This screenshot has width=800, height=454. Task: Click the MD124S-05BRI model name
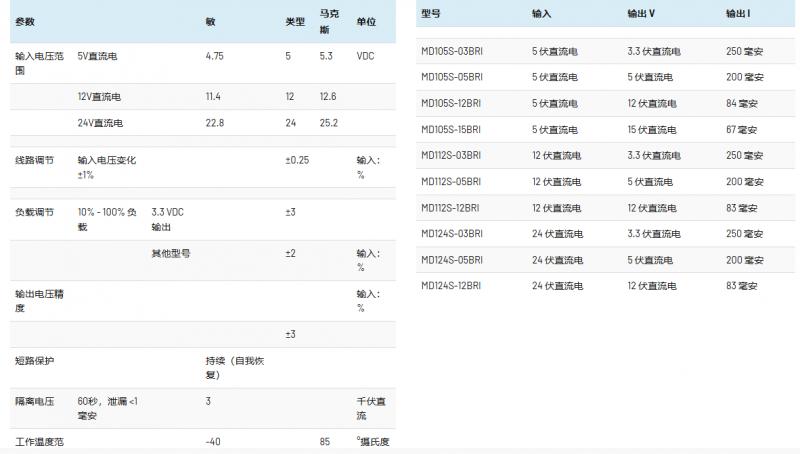coord(452,259)
